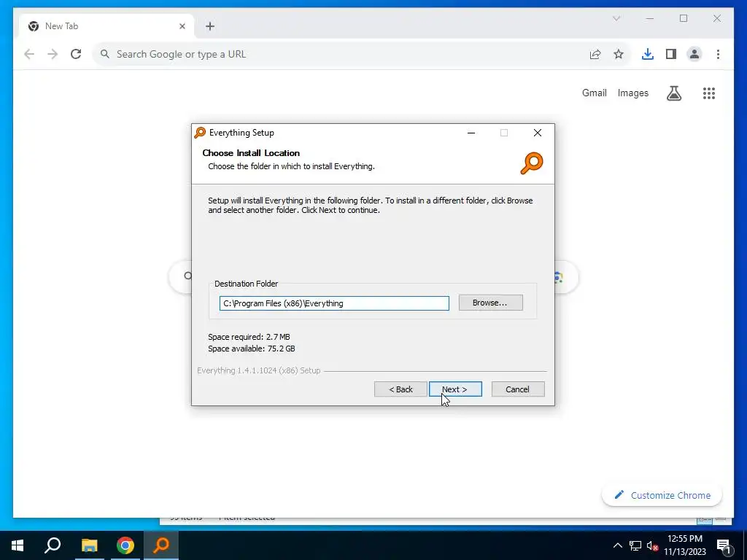747x560 pixels.
Task: Click the Destination Folder path field
Action: (334, 303)
